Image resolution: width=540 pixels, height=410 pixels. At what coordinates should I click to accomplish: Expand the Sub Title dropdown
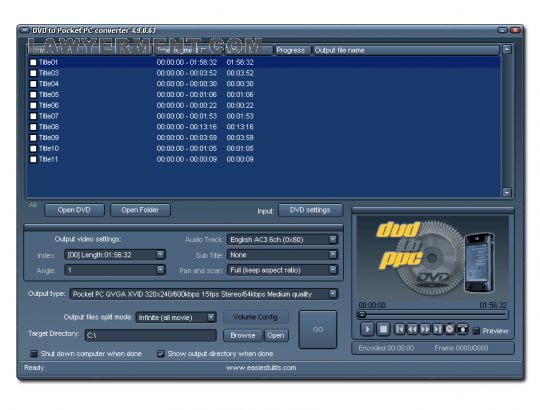[333, 254]
